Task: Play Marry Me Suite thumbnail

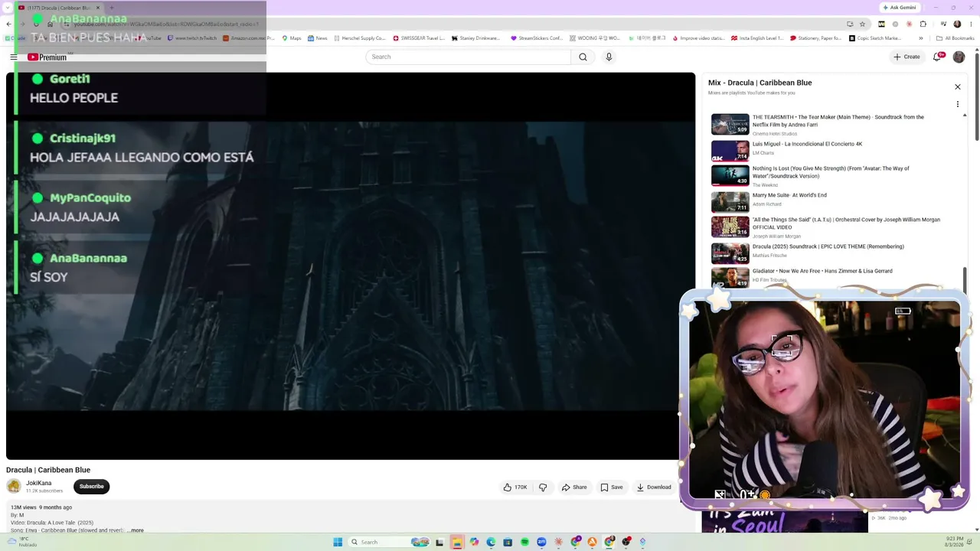Action: point(730,201)
